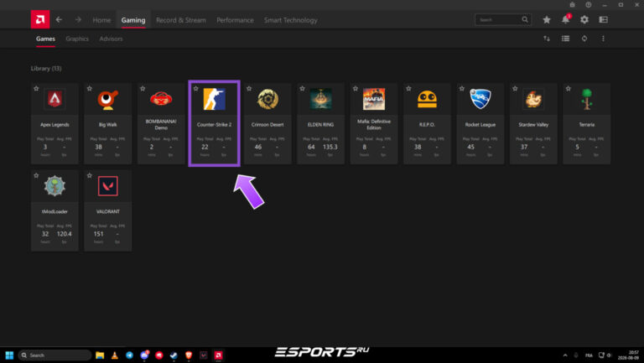Toggle tModLoader favorite star

[x=36, y=175]
